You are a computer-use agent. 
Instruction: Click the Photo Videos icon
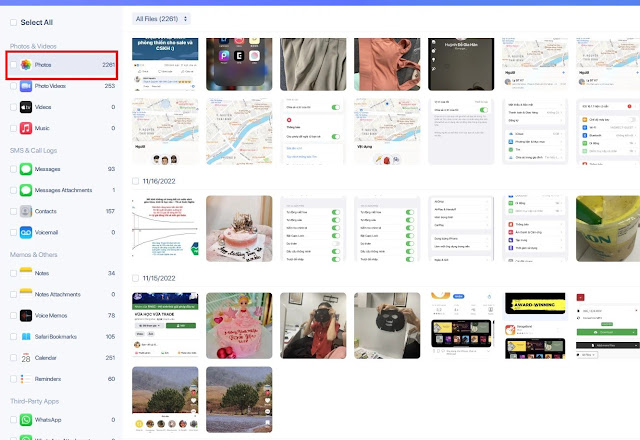[x=26, y=86]
